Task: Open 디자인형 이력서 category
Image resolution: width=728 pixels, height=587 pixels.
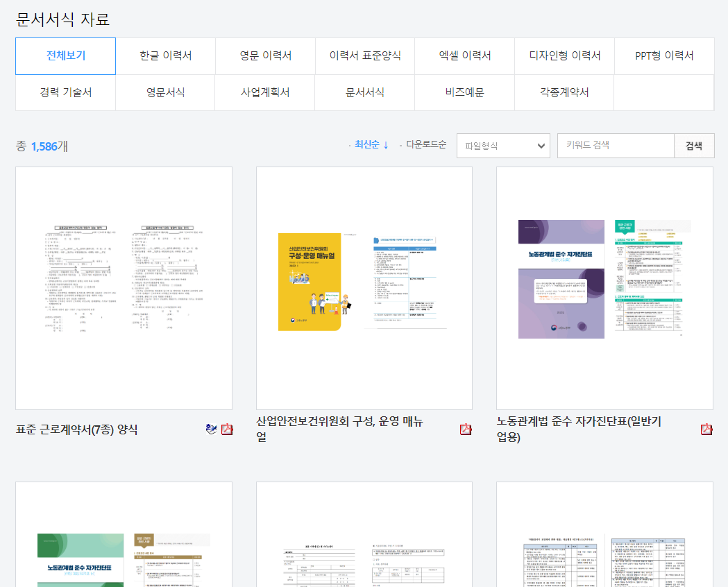Action: (565, 56)
